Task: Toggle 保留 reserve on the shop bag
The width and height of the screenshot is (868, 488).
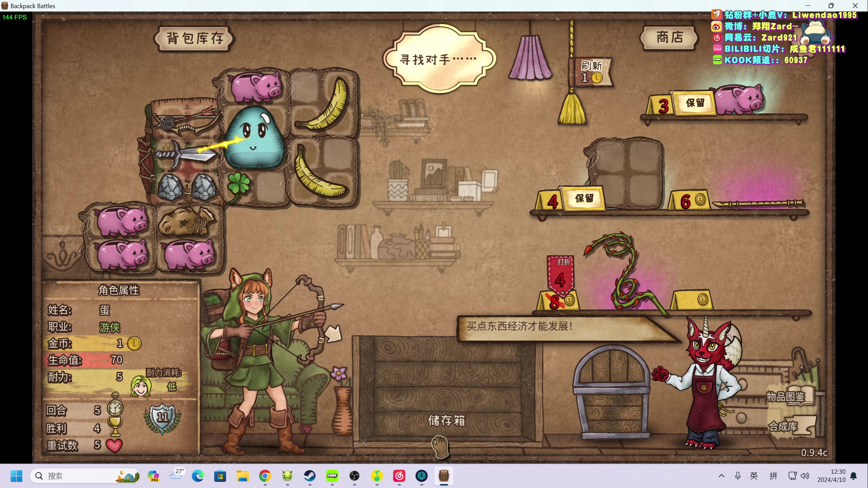Action: coord(584,199)
